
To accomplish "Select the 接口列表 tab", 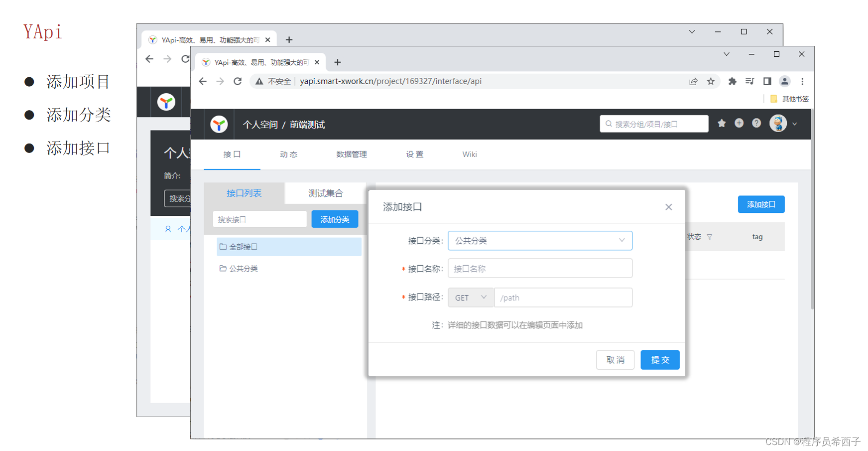I will 244,193.
